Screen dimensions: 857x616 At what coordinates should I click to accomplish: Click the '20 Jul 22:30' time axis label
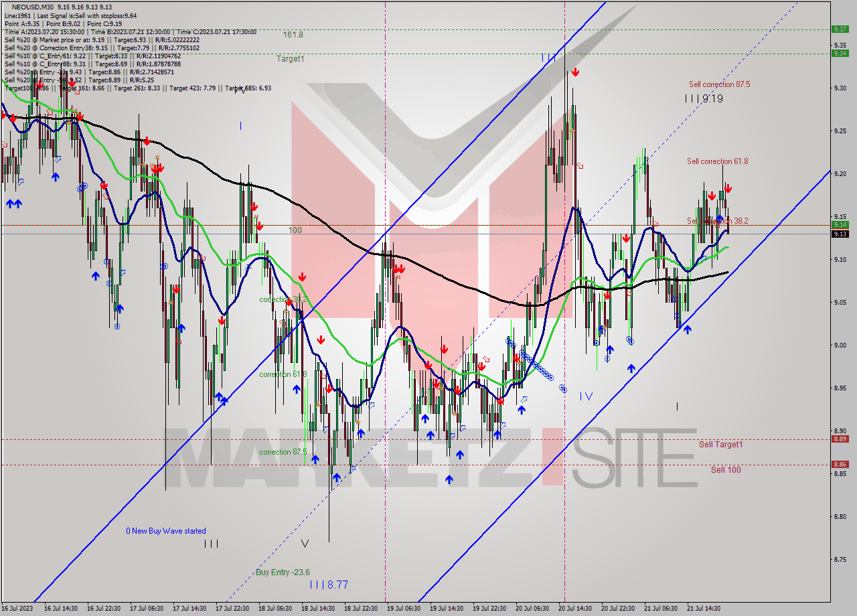tap(618, 609)
